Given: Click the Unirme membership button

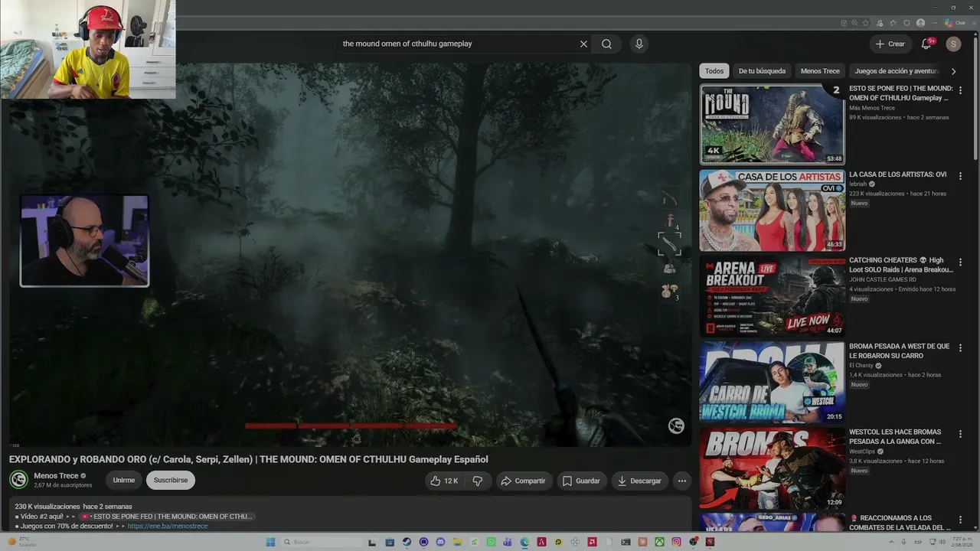Looking at the screenshot, I should coord(124,481).
